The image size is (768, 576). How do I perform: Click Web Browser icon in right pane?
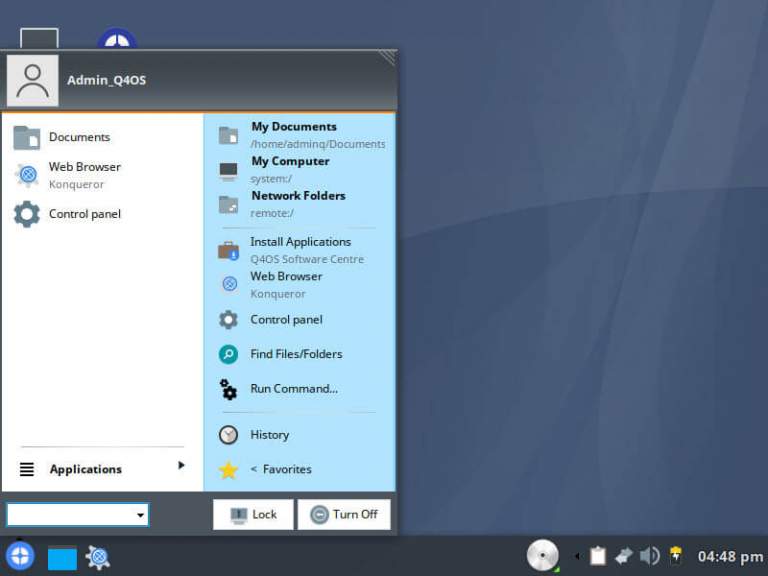229,284
